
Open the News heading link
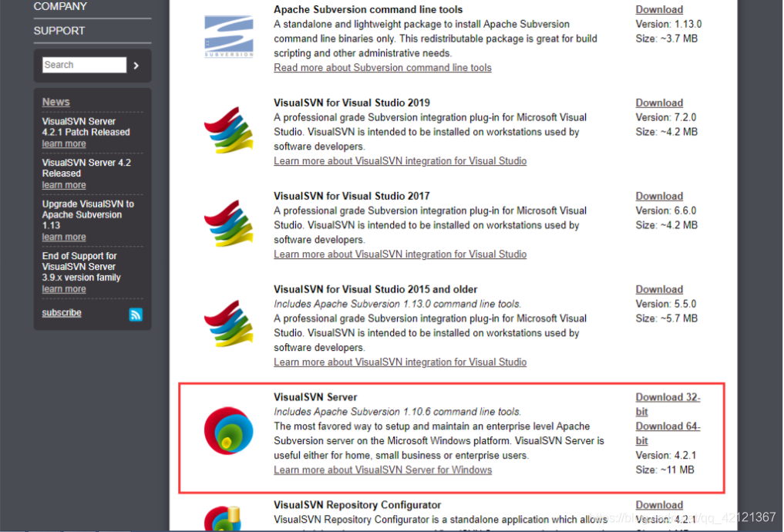pyautogui.click(x=56, y=102)
